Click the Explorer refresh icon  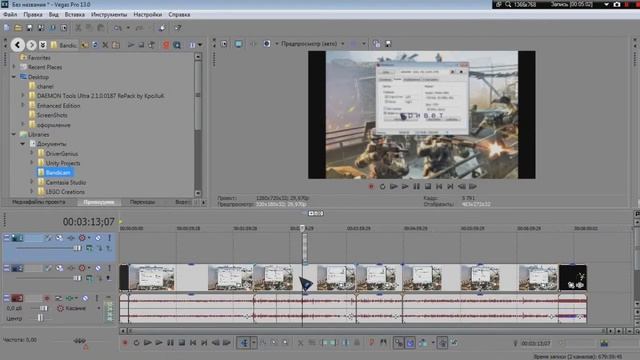point(95,45)
